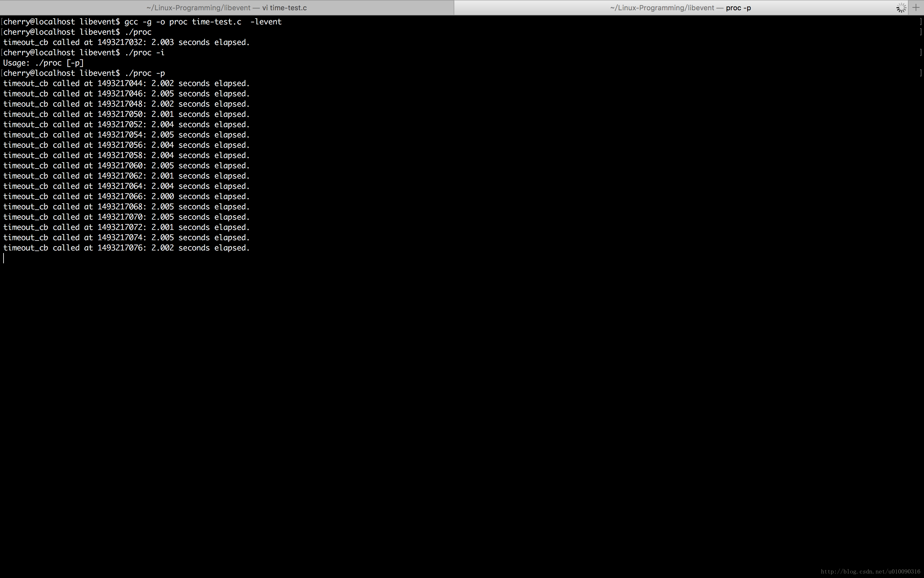Click the line with timestamp 1493217032

point(126,42)
